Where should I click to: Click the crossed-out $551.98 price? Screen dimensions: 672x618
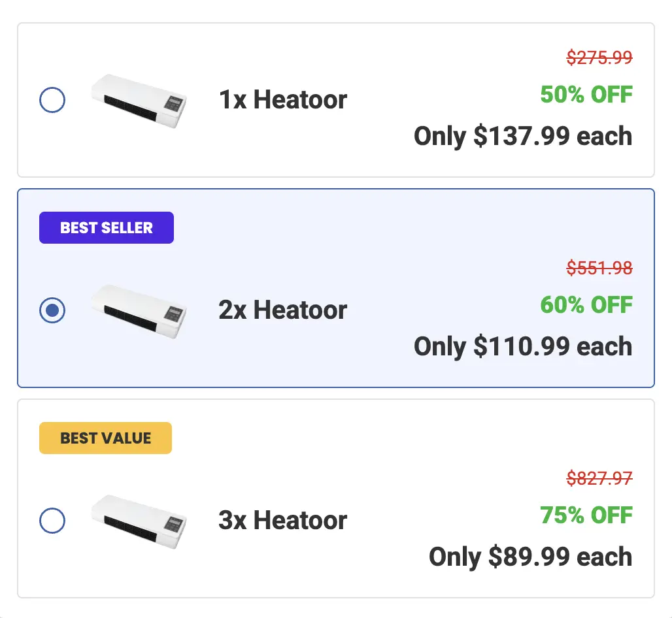pyautogui.click(x=601, y=268)
